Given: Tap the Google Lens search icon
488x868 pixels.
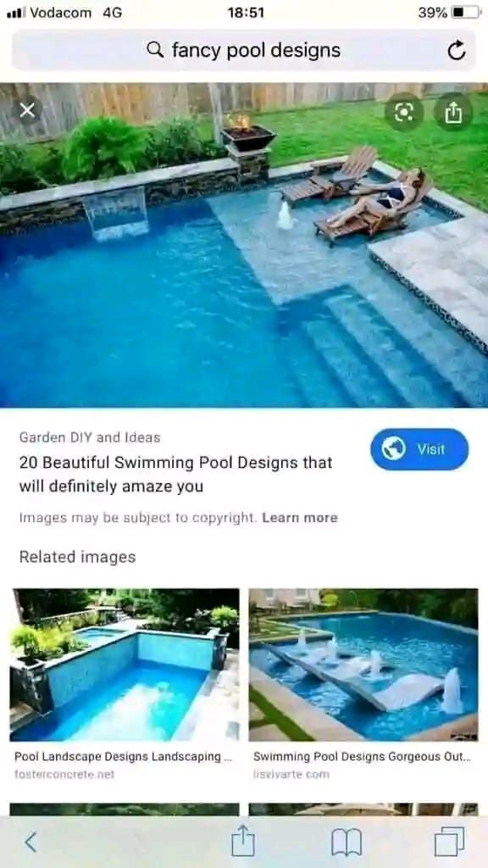Looking at the screenshot, I should coord(404,113).
